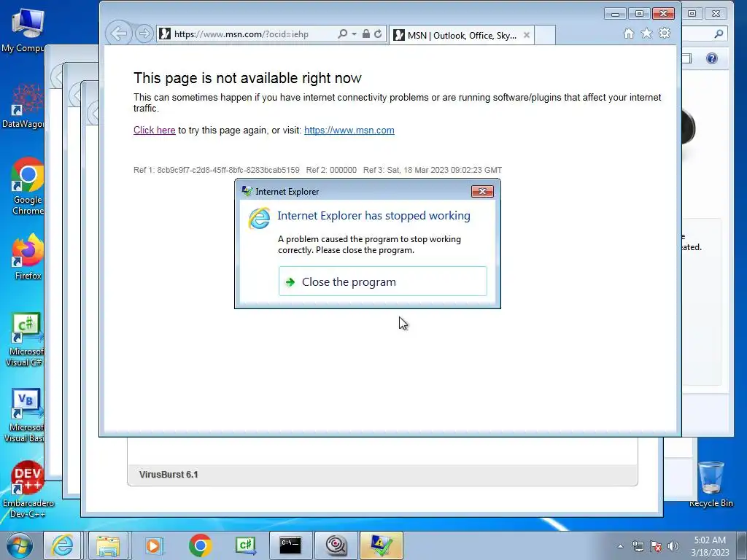The image size is (747, 560).
Task: Click the 'Click here' retry link
Action: click(x=155, y=130)
